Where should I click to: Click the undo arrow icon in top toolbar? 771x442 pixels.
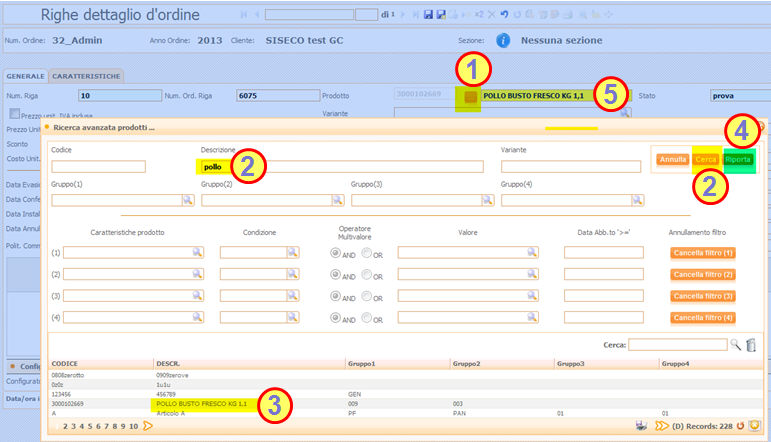click(503, 15)
